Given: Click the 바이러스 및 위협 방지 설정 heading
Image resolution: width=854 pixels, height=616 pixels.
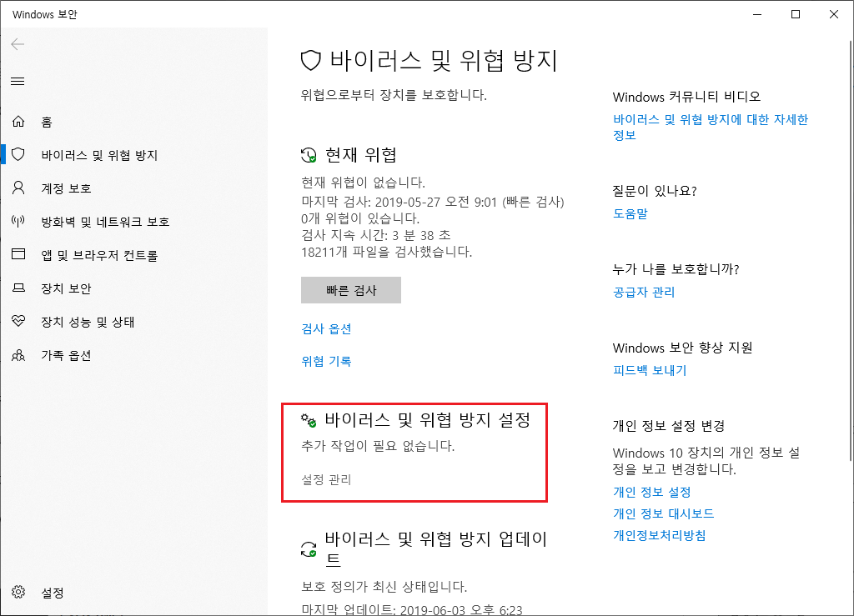Looking at the screenshot, I should [428, 419].
